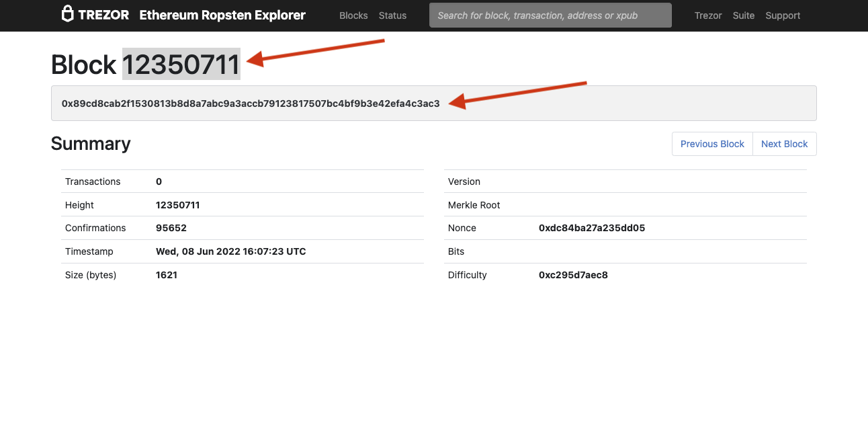
Task: Open the Status page in navbar
Action: (x=392, y=15)
